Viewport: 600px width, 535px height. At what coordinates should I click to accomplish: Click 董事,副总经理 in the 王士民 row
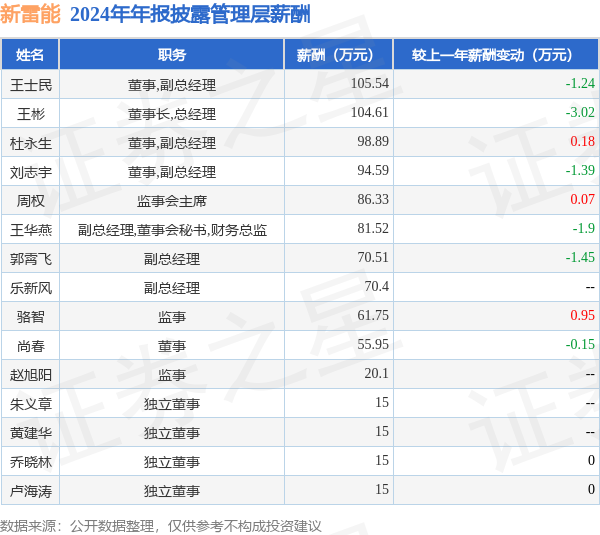[x=172, y=85]
